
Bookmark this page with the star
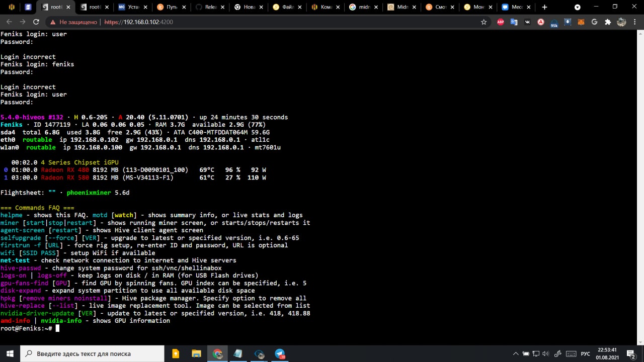point(484,22)
